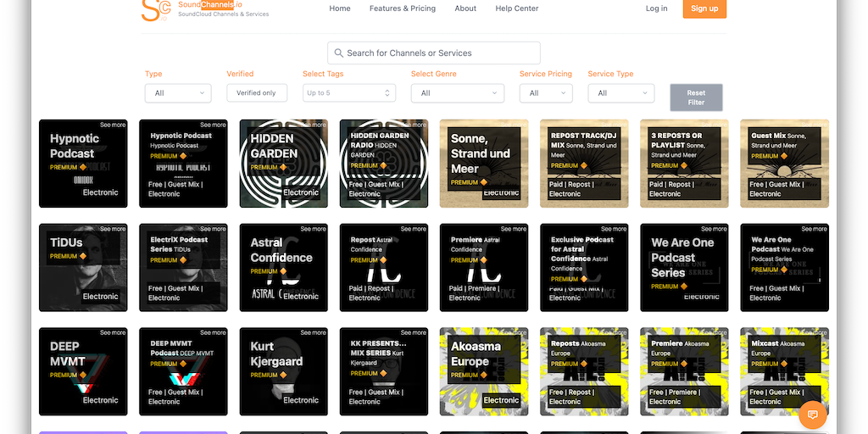Open the Reposts Akoasma Europe service card
The height and width of the screenshot is (434, 868).
584,371
